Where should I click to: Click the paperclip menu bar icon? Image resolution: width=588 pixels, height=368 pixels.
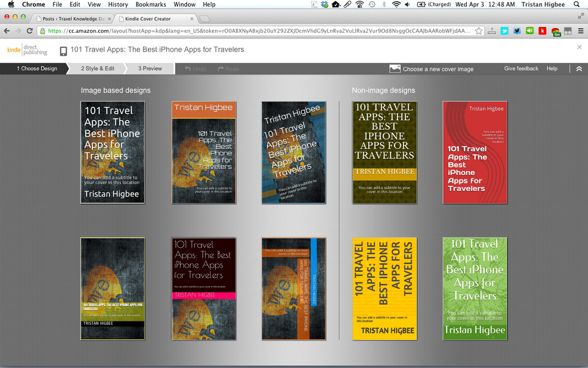(x=348, y=5)
